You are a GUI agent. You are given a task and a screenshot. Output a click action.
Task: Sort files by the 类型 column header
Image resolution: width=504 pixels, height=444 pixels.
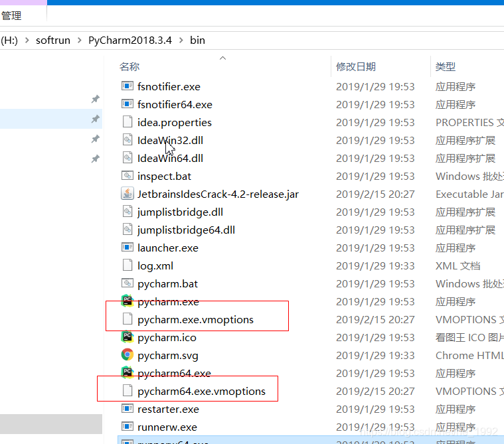pyautogui.click(x=446, y=67)
